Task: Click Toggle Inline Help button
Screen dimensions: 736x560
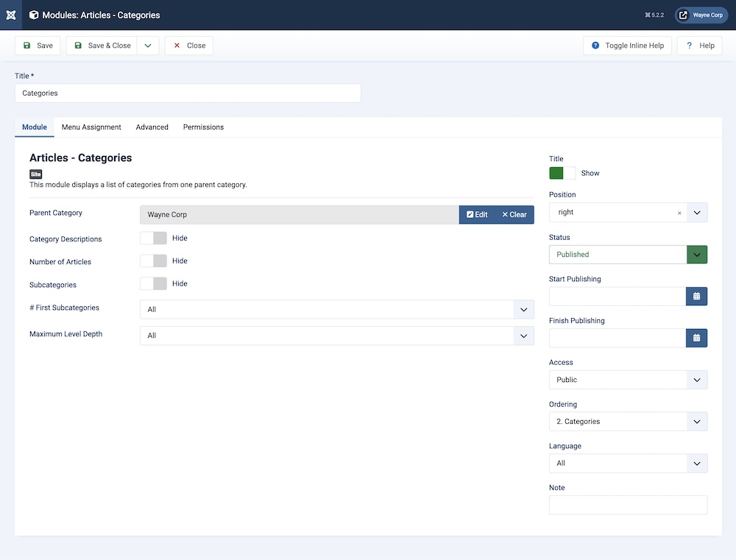Action: (627, 46)
